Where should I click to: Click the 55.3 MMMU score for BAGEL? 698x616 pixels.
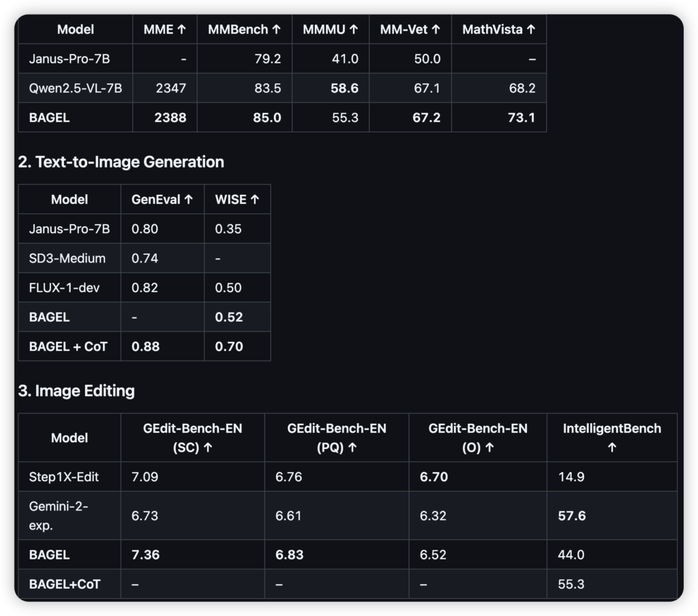coord(345,117)
